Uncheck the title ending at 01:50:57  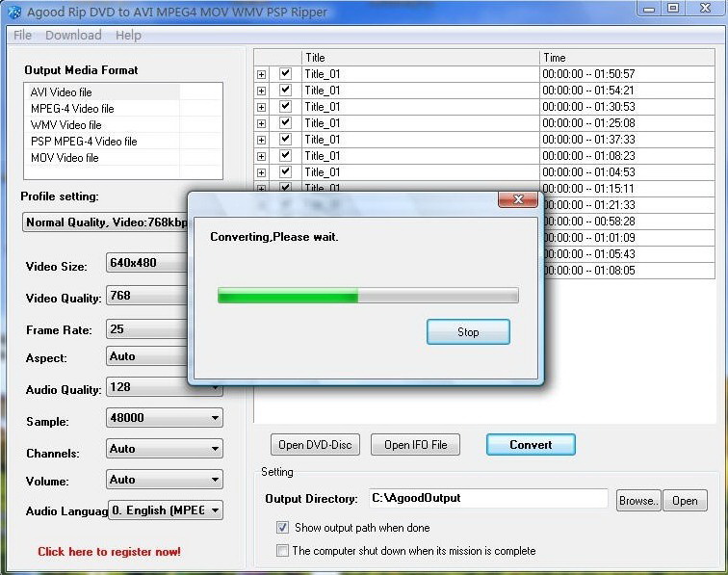(x=286, y=73)
